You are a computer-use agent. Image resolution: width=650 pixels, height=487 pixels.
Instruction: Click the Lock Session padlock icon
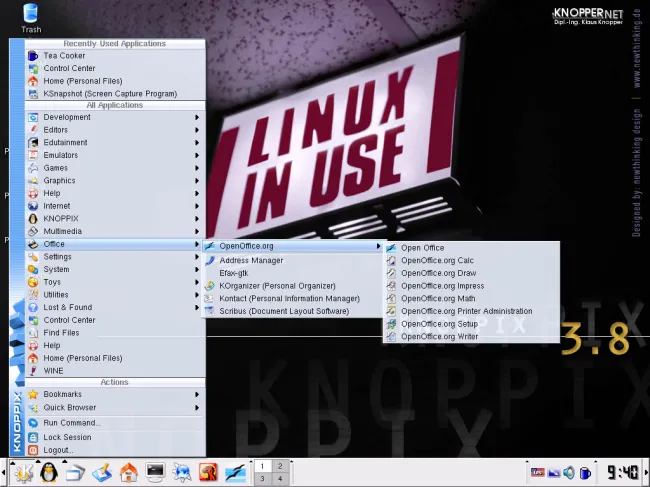click(x=33, y=437)
